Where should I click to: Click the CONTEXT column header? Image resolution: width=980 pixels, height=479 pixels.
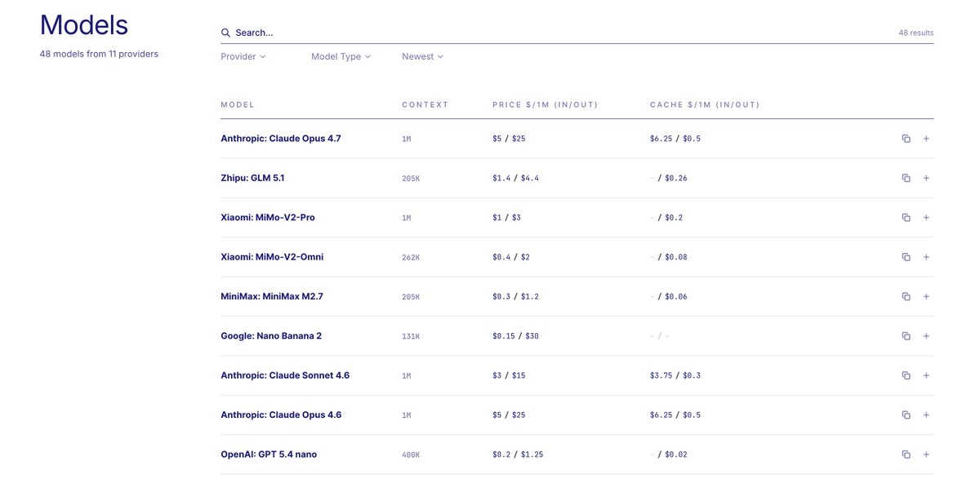pos(425,104)
